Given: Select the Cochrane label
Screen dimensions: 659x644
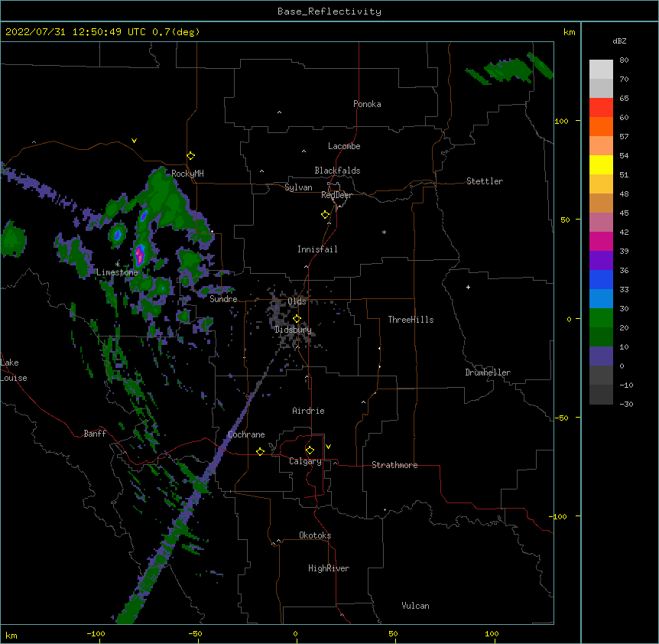Looking at the screenshot, I should tap(246, 434).
